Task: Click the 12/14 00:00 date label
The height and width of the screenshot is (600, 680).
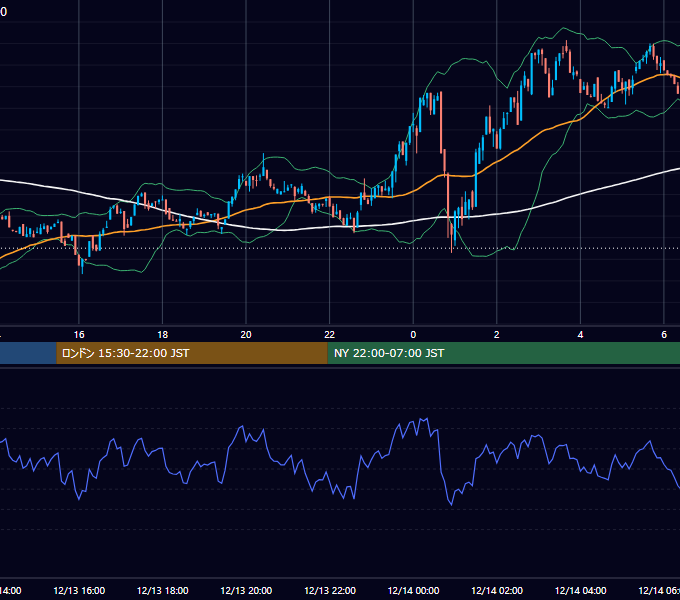Action: click(413, 591)
